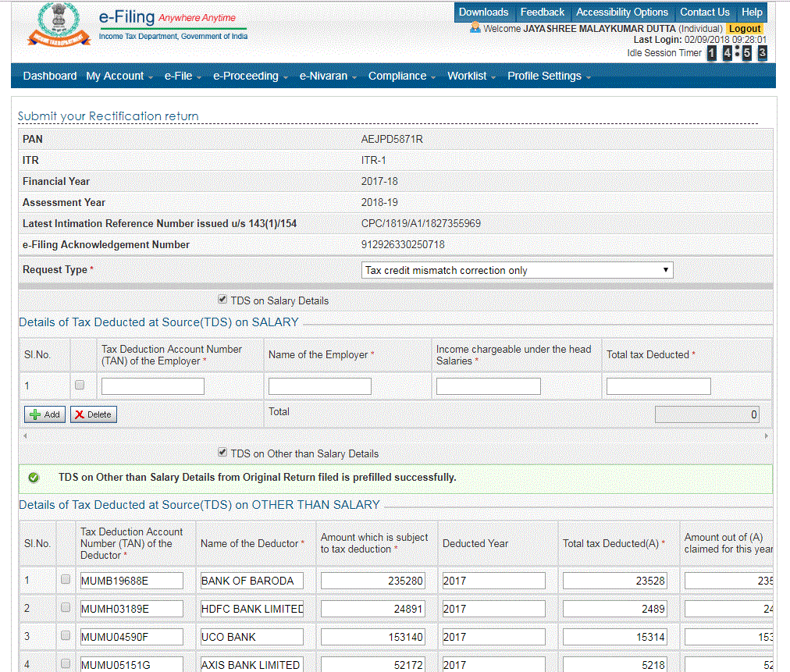Click the Submit your Rectification return heading

108,116
